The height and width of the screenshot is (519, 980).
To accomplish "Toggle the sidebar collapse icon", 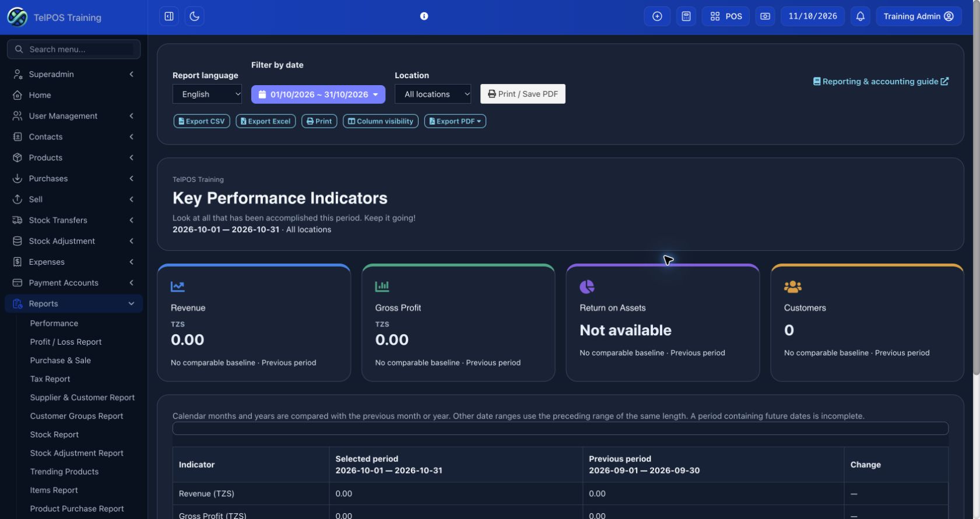I will coord(169,16).
